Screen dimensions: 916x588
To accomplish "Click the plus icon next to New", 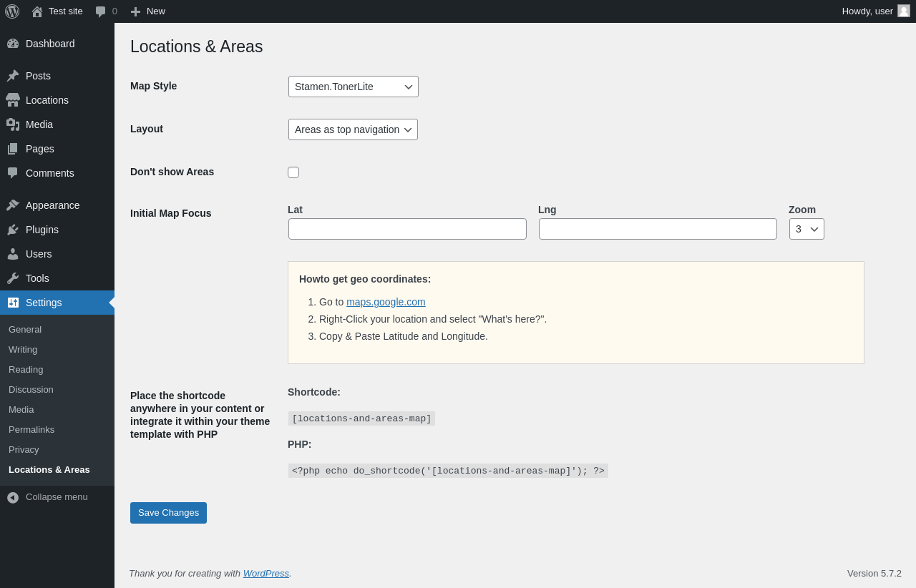I will coord(135,11).
